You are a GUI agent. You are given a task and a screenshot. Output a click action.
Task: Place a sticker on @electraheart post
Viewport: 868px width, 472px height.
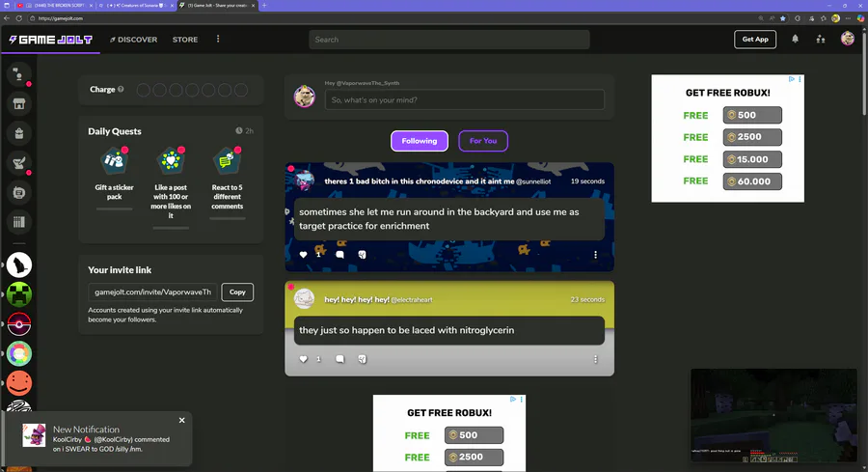362,359
